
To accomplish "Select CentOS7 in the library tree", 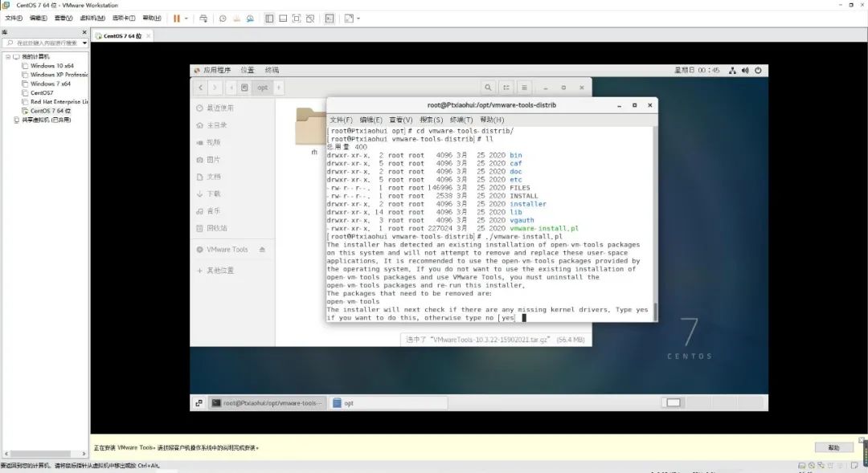I will [x=42, y=93].
